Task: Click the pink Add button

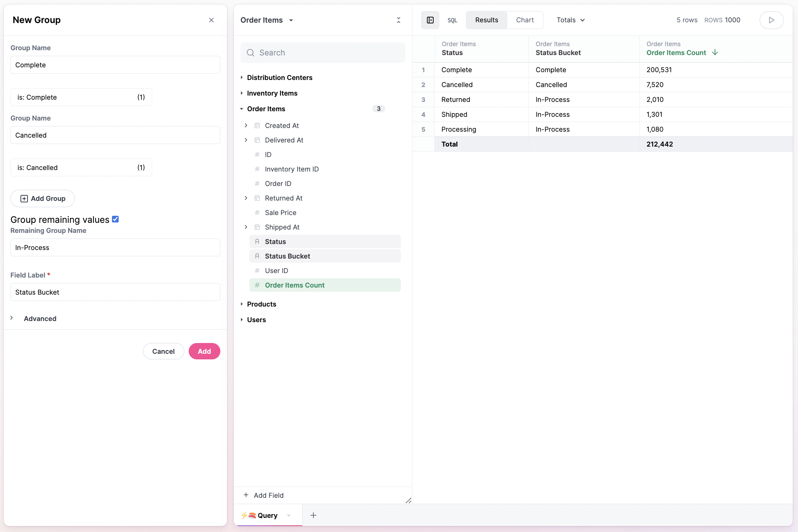Action: click(x=204, y=351)
